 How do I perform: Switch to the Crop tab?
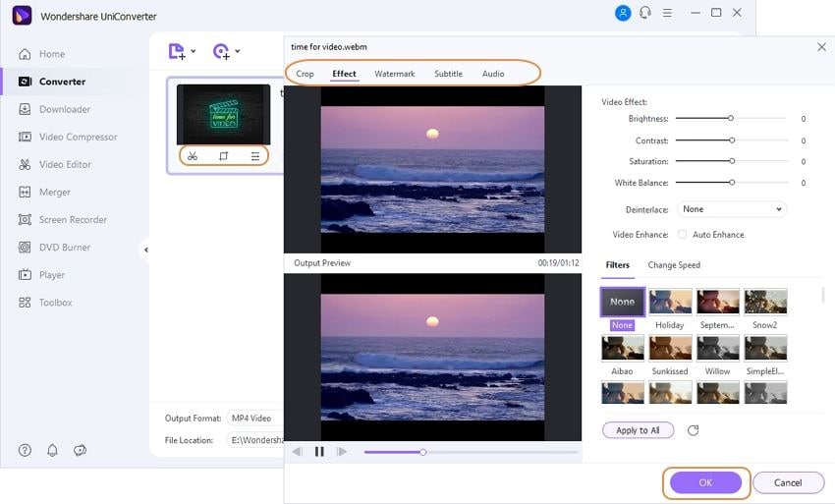[305, 74]
